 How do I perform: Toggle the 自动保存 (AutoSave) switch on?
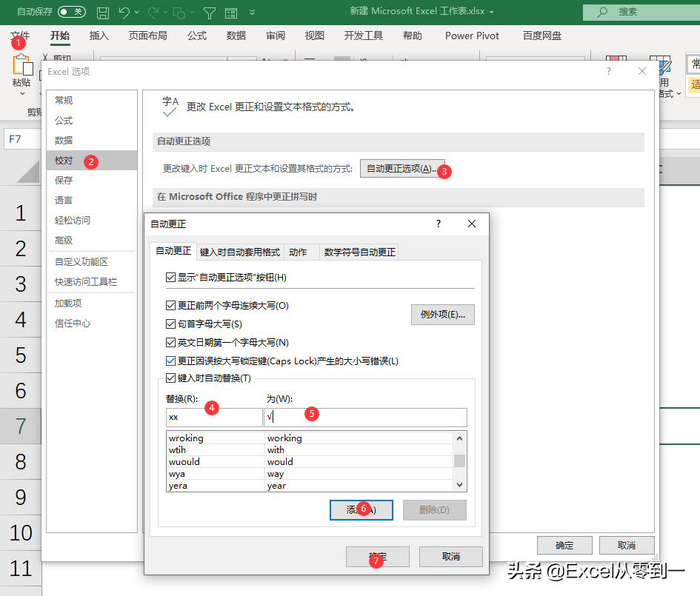click(x=70, y=12)
